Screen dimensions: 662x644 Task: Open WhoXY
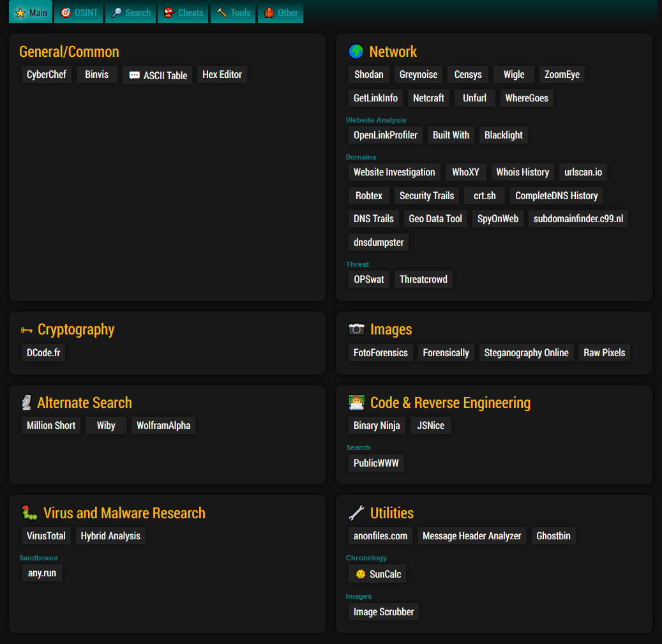pyautogui.click(x=465, y=172)
